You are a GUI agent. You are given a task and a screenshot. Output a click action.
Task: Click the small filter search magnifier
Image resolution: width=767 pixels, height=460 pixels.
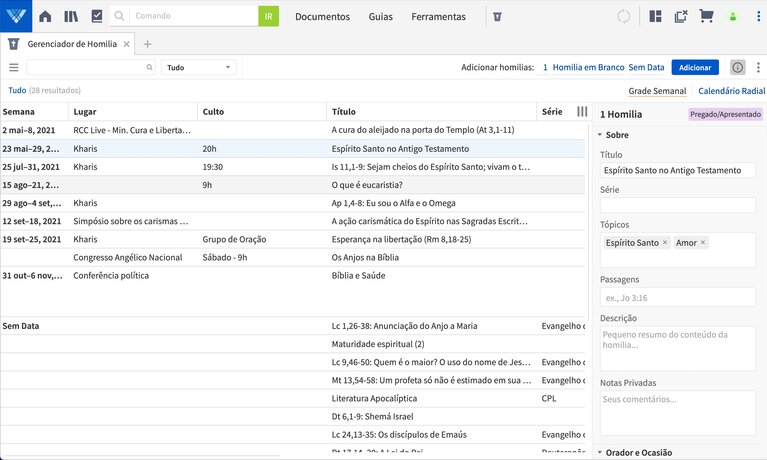(x=150, y=67)
